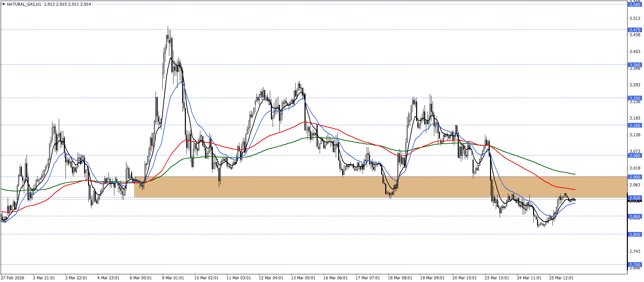Click the 2.743 price scale value

[635, 251]
